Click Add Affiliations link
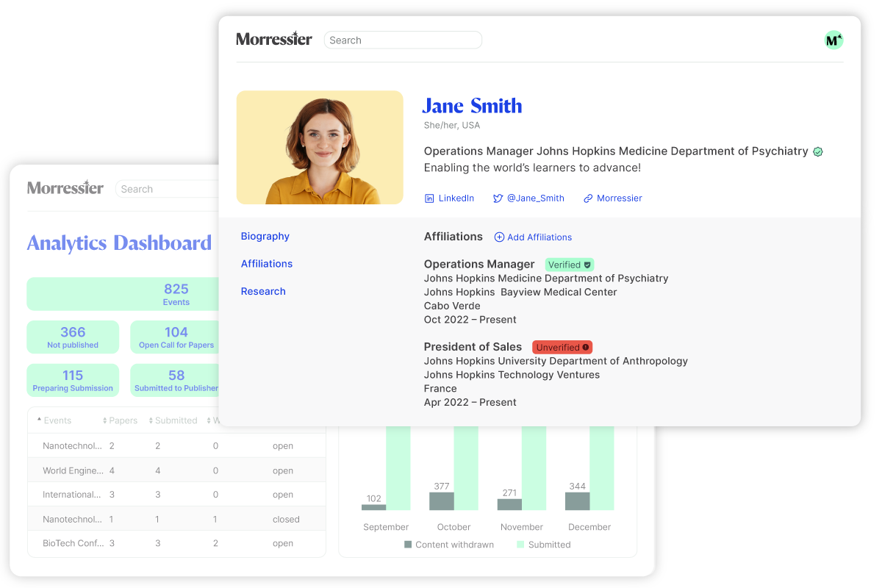The width and height of the screenshot is (882, 588). pos(539,237)
